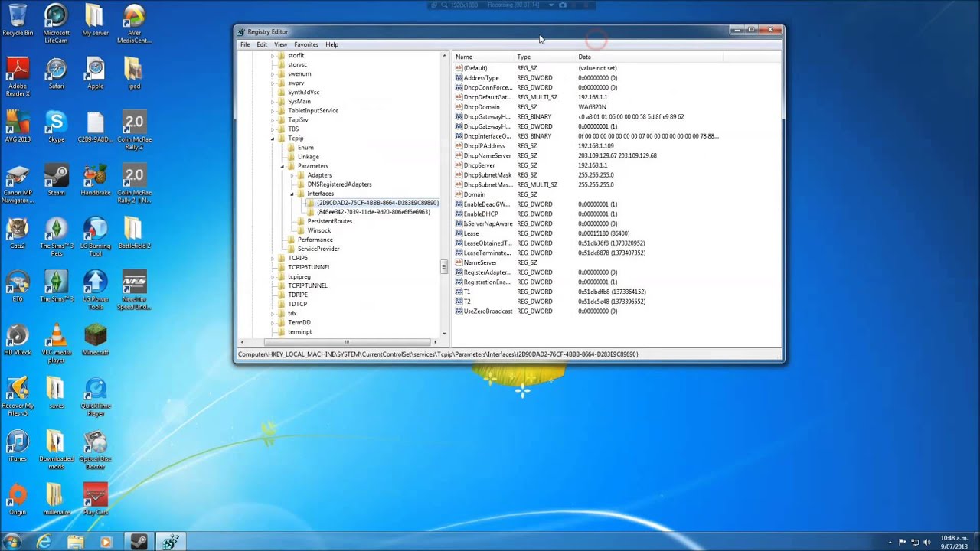Select the {846ee342-7039-11de-9d20-806e6f6e6963} interface key
Viewport: 980px width, 551px height.
coord(373,212)
